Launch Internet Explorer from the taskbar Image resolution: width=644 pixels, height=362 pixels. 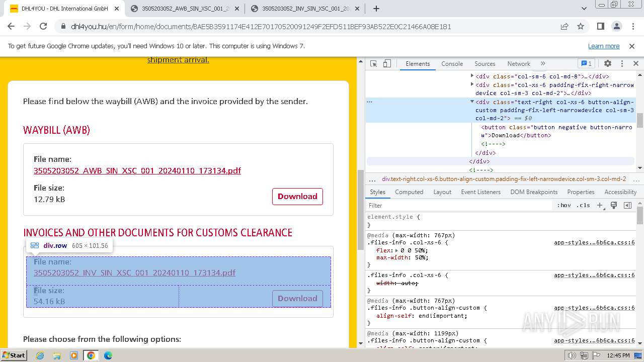coord(40,355)
